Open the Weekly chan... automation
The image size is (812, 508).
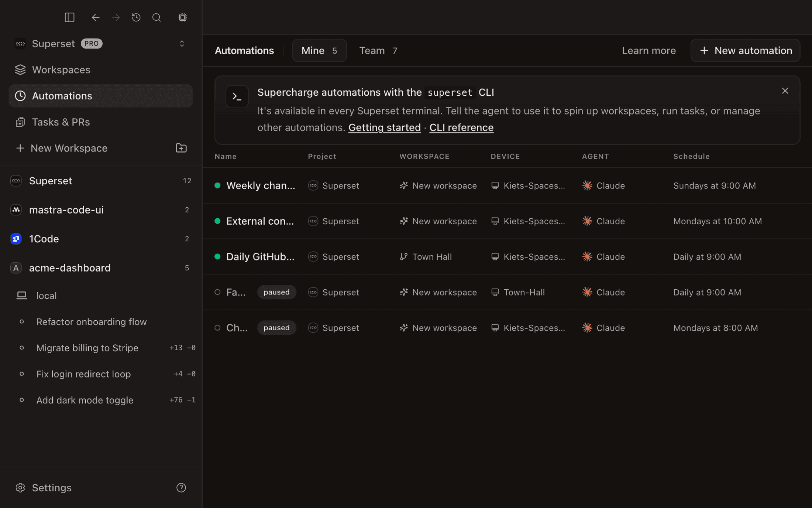pyautogui.click(x=261, y=185)
